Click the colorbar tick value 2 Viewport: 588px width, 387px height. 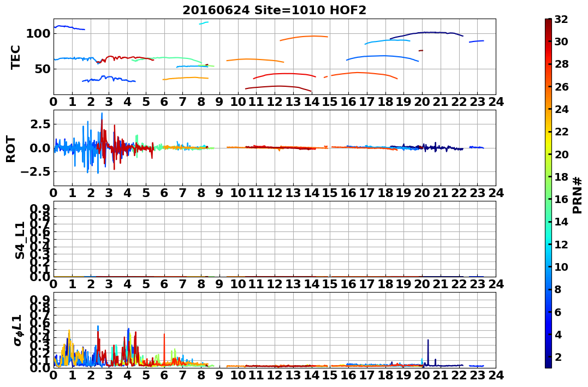(x=559, y=357)
